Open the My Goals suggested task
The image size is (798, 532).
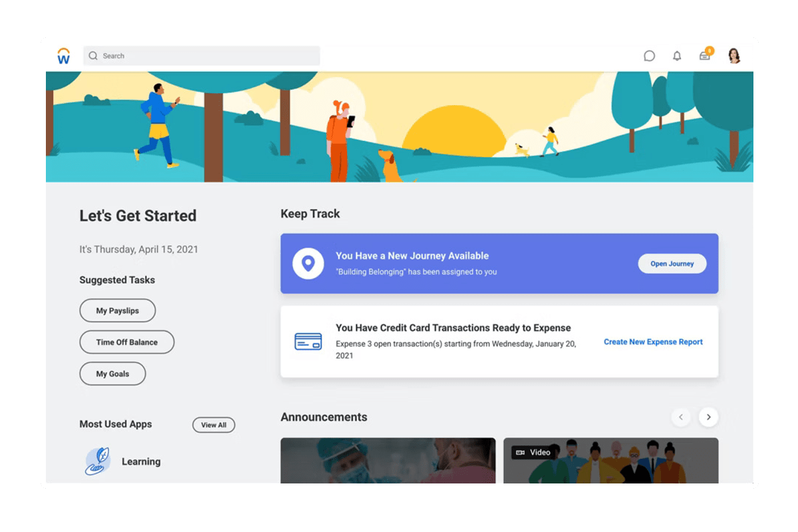[x=112, y=374]
